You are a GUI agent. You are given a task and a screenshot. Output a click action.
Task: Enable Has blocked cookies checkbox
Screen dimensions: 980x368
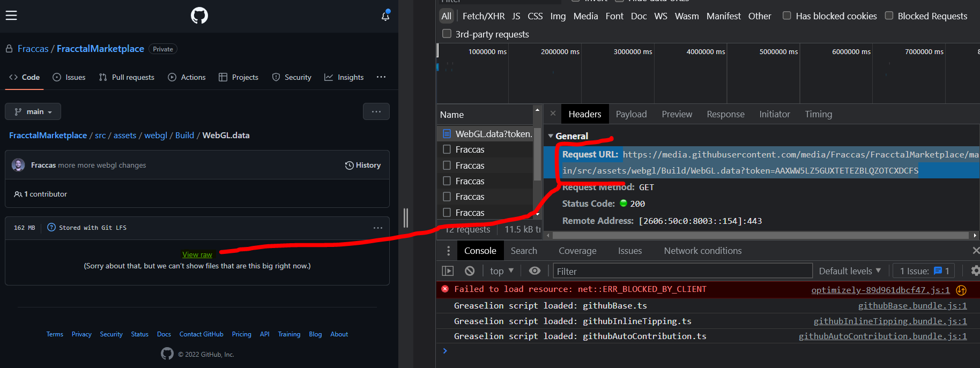click(x=787, y=16)
